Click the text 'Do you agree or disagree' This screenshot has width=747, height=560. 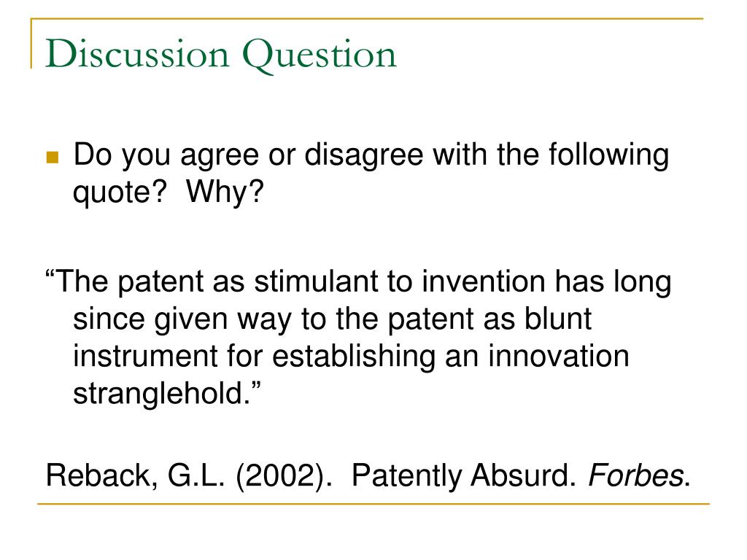click(248, 156)
